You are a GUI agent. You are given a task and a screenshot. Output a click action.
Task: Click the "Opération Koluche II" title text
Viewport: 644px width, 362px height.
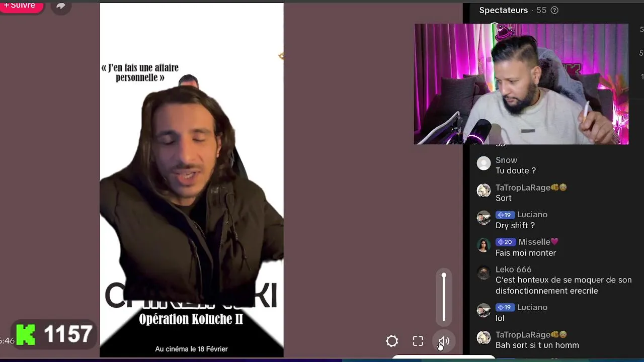(191, 319)
